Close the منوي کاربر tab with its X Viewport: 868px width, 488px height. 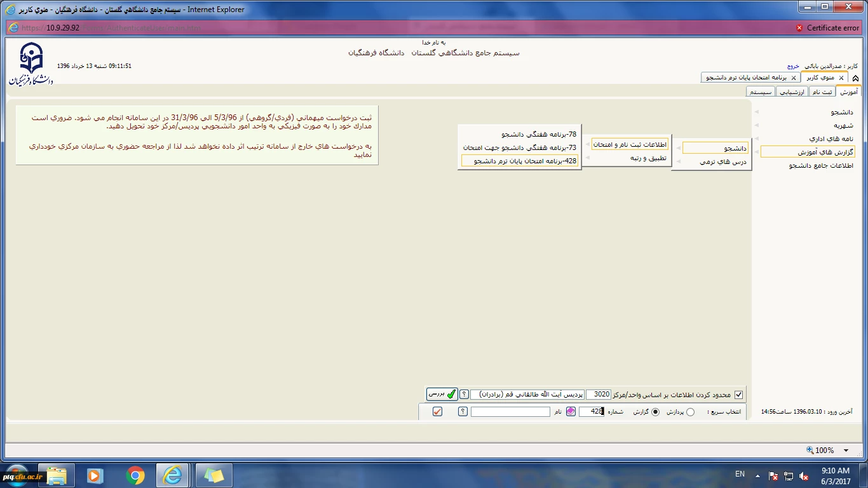tap(841, 78)
